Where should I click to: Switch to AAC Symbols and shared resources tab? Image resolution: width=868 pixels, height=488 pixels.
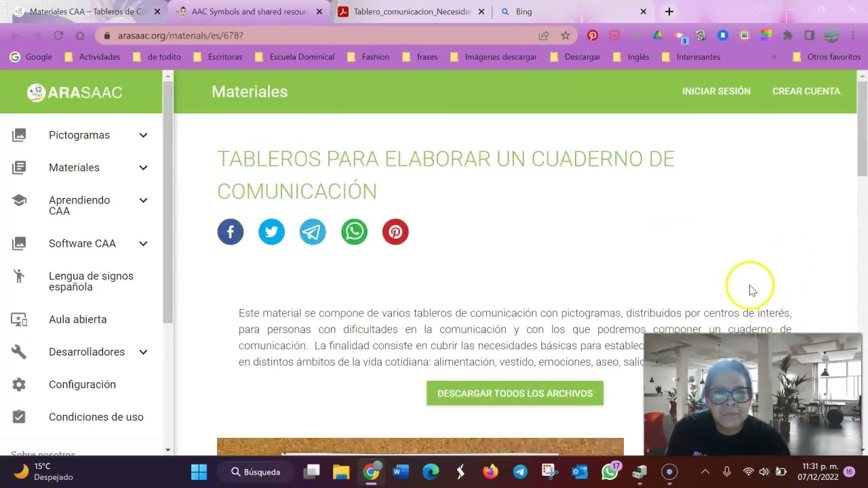point(250,12)
